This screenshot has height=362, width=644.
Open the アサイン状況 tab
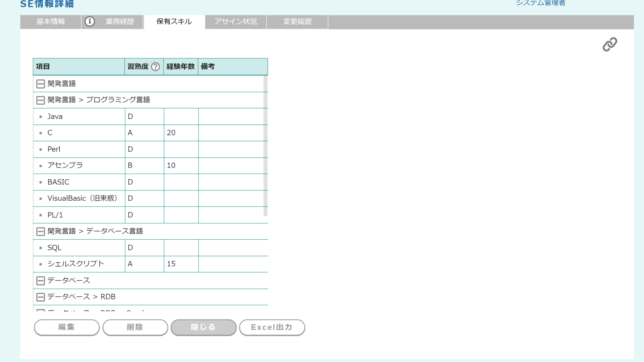(x=236, y=22)
